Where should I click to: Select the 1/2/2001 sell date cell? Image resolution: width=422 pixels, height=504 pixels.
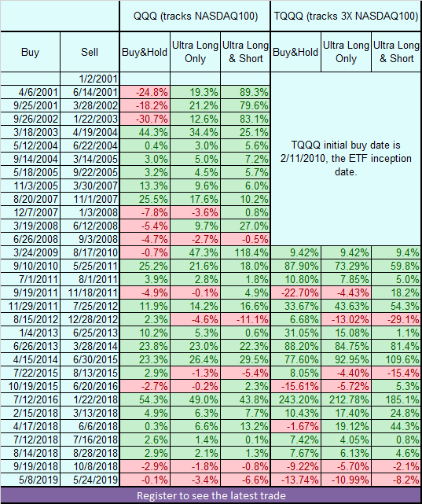click(90, 79)
